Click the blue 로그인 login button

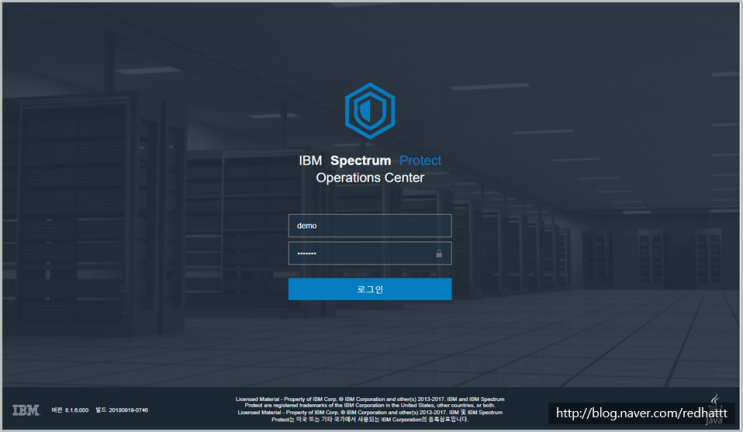[370, 289]
